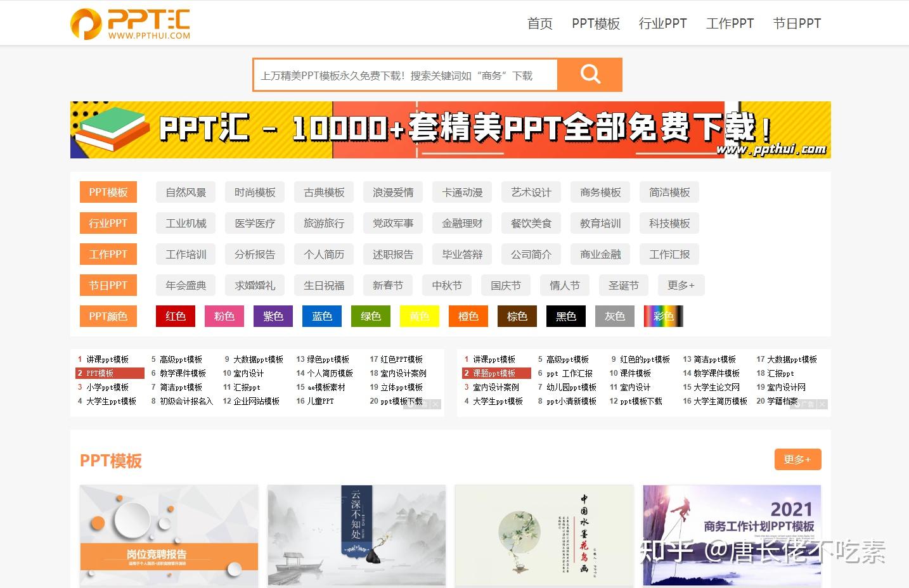The height and width of the screenshot is (588, 909).
Task: Expand 更多+ to show more holiday categories
Action: point(681,285)
